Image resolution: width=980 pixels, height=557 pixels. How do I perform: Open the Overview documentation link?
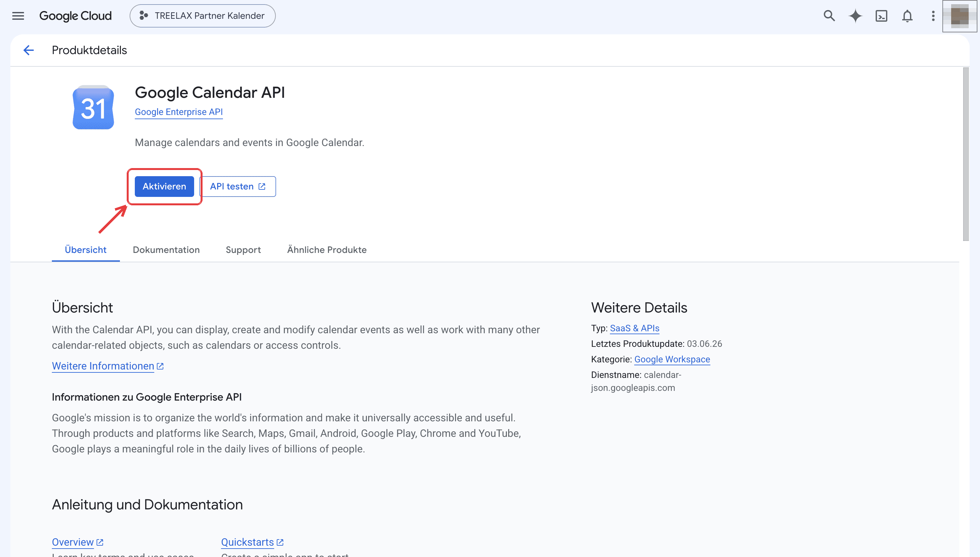pyautogui.click(x=73, y=542)
